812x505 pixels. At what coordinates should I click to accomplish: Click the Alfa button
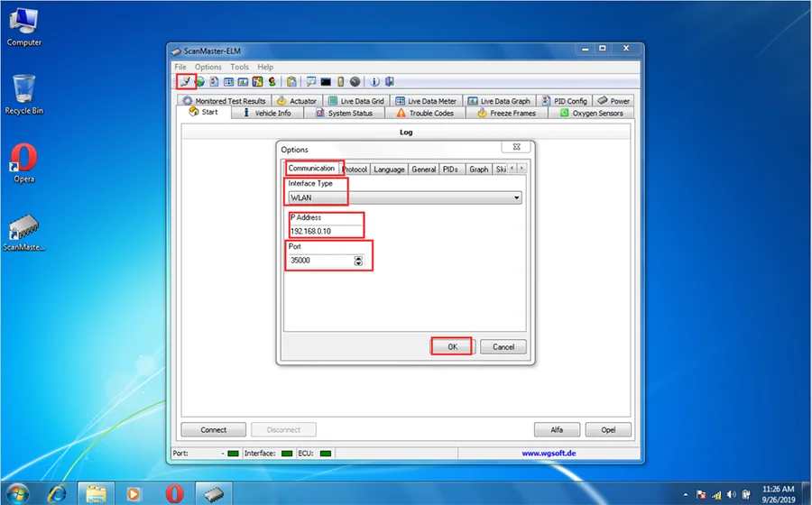pos(557,429)
